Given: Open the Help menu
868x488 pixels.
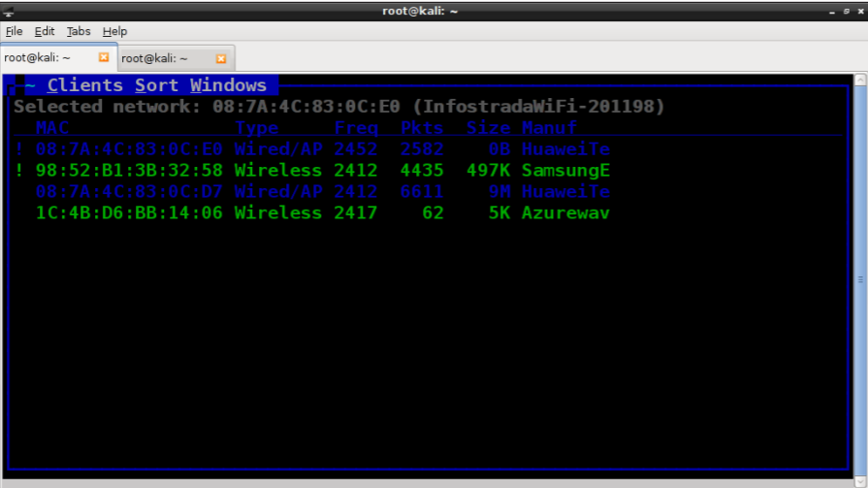Looking at the screenshot, I should (114, 31).
